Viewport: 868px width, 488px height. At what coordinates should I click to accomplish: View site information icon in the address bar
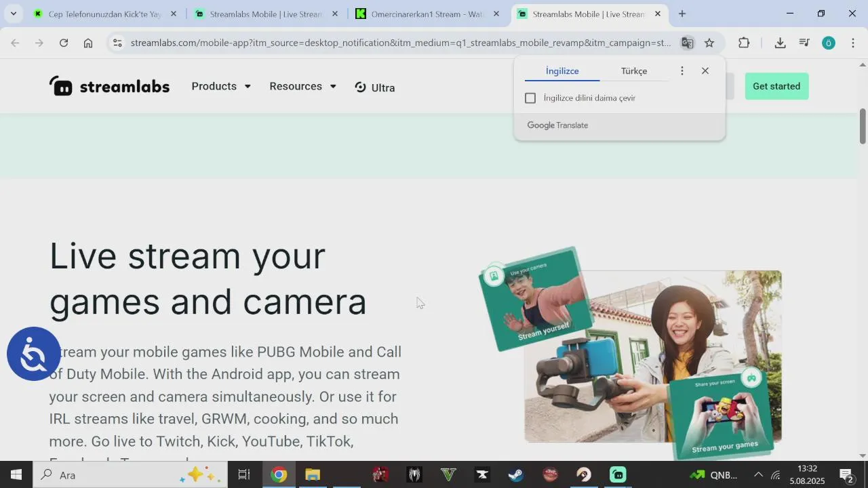click(117, 43)
